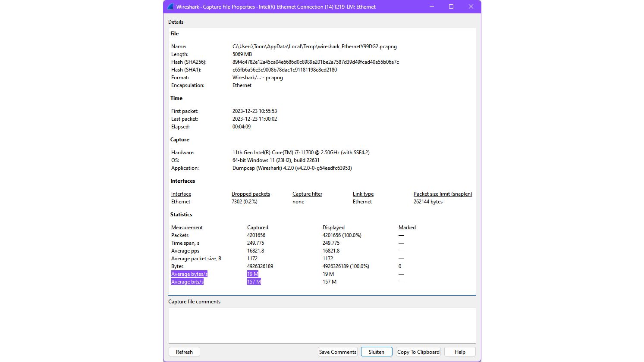Click the underlined Interface column header
This screenshot has width=644, height=362.
click(x=181, y=194)
